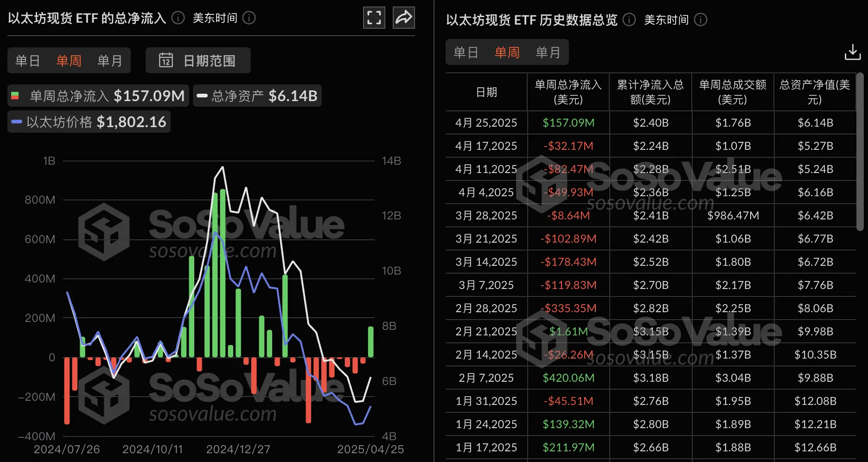Open info icon beside 以太坊现货 ETF 的总净流入

tap(178, 18)
